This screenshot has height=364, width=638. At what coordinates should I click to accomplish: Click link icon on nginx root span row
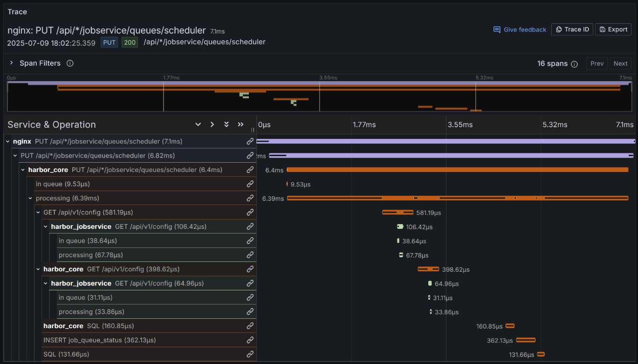(x=250, y=141)
